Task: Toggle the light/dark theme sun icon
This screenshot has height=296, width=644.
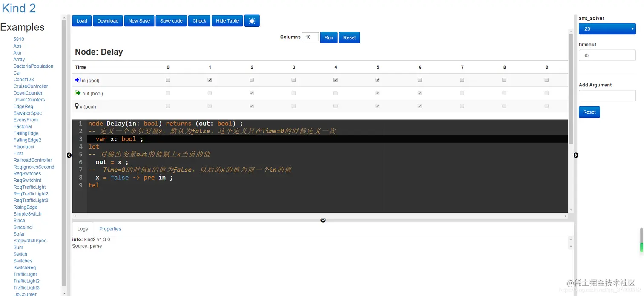Action: [252, 21]
